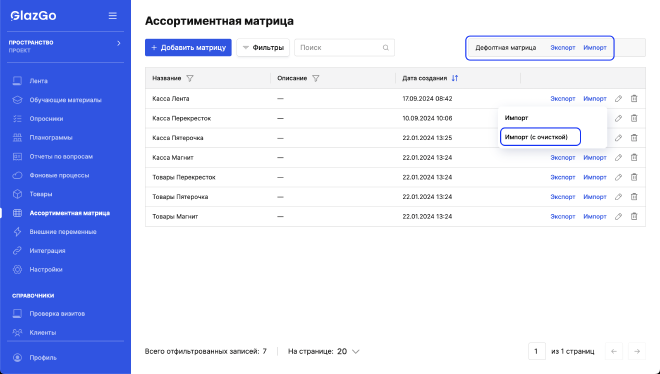
Task: Click the Товары box icon
Action: pos(17,194)
